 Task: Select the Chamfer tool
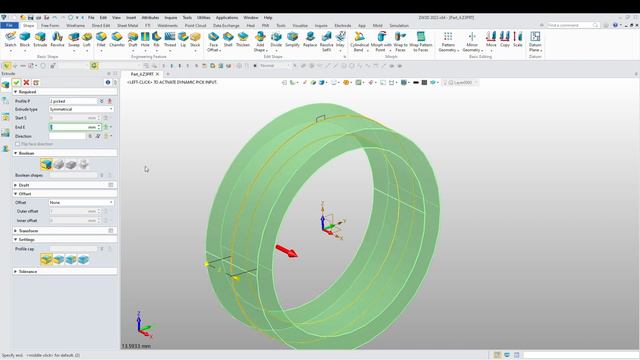(x=117, y=40)
